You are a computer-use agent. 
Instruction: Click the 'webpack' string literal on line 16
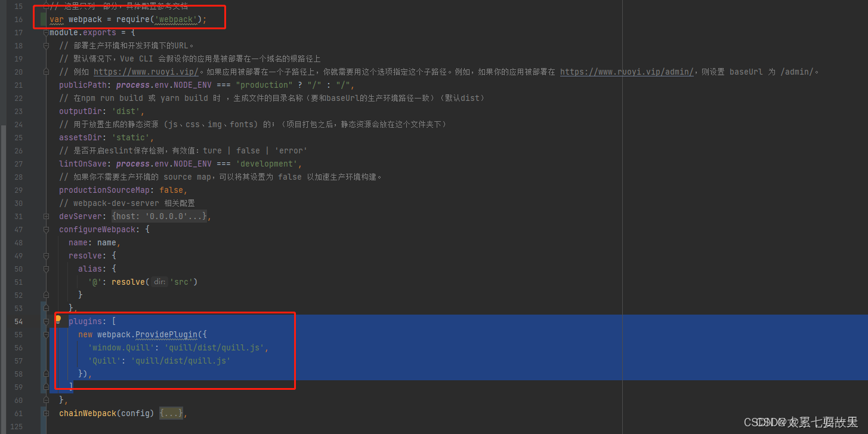point(175,20)
